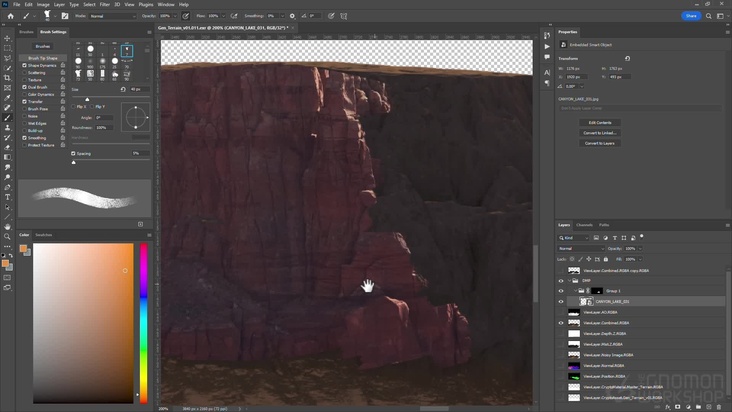
Task: Toggle Shape Dynamics checkbox
Action: (24, 65)
